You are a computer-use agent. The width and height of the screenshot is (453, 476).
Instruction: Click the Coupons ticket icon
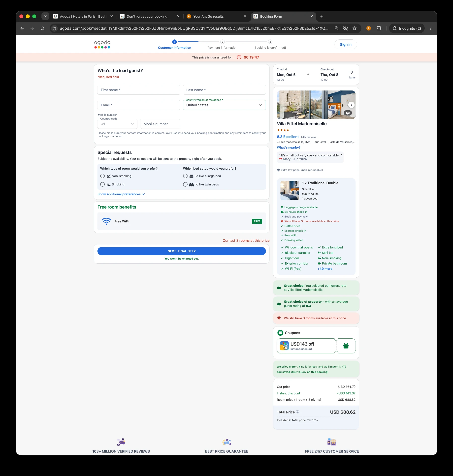[x=280, y=333]
